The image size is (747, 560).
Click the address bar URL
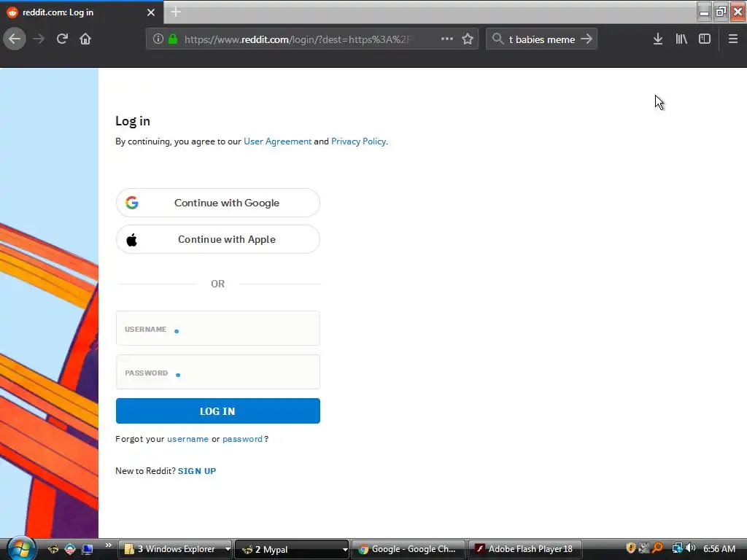pos(297,39)
